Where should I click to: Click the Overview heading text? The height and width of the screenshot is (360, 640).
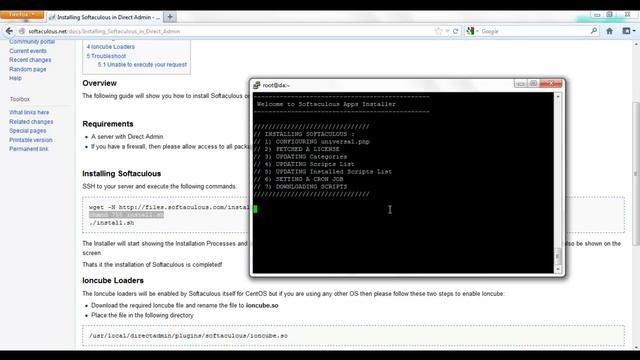pos(99,83)
